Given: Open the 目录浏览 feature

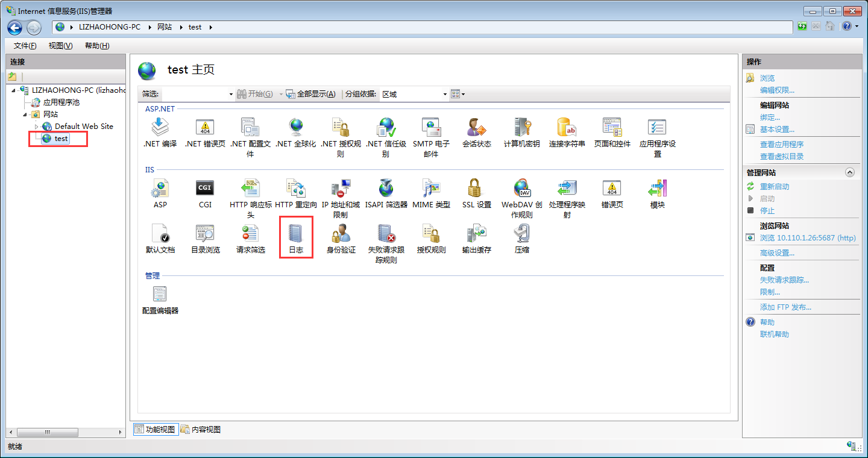Looking at the screenshot, I should (x=205, y=239).
